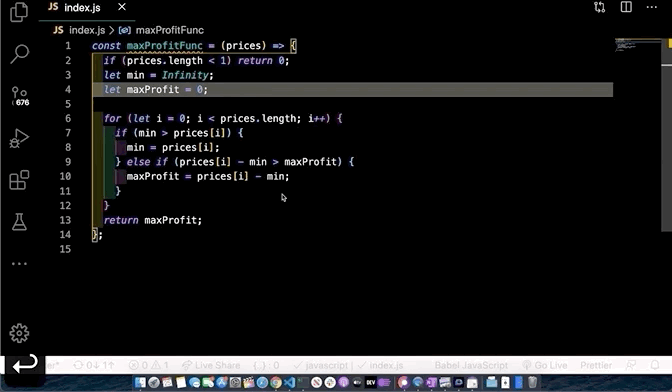Open Source Control view with 676 badge
Screen dimensions: 672x392
point(20,96)
